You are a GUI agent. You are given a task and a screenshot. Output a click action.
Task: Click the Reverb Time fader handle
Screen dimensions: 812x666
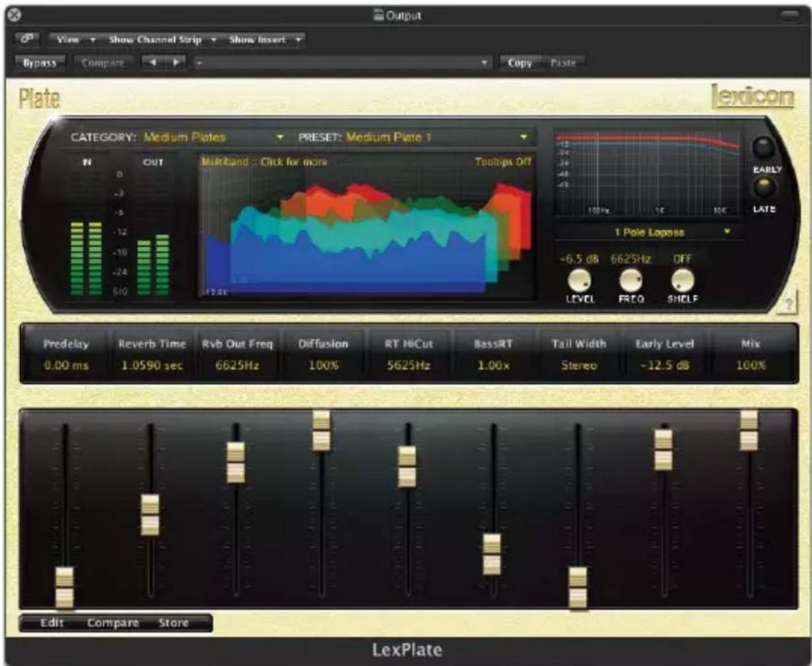coord(150,515)
